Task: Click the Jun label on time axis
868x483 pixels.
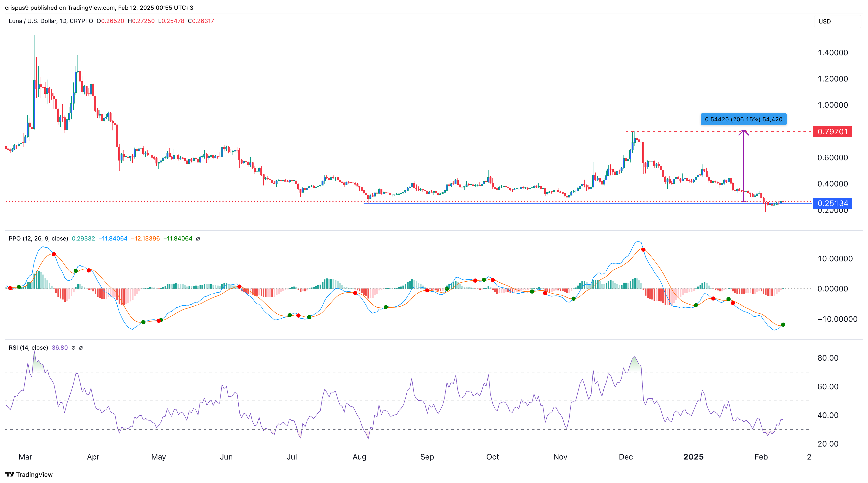Action: coord(226,457)
